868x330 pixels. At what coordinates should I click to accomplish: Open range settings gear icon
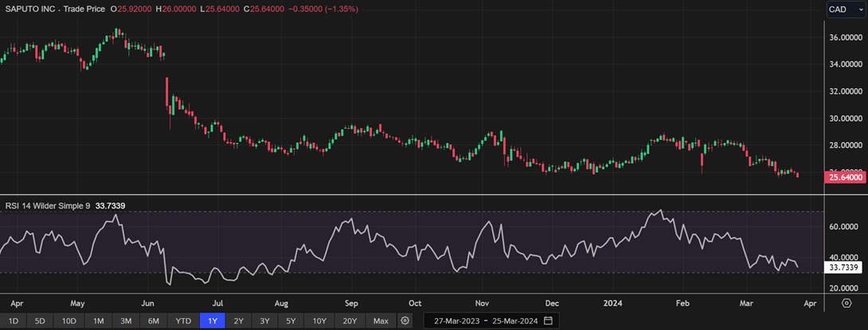tap(405, 320)
